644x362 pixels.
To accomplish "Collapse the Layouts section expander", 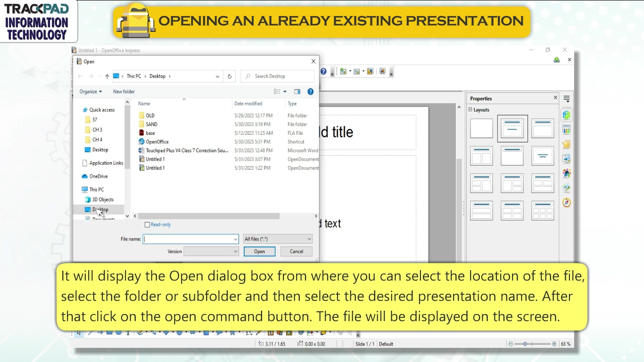I will [470, 110].
